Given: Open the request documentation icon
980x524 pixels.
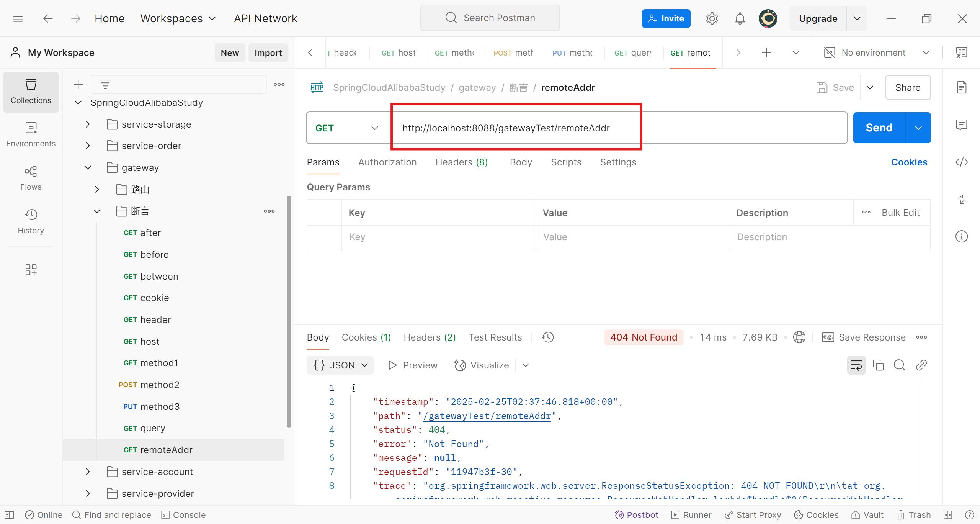Looking at the screenshot, I should point(961,87).
